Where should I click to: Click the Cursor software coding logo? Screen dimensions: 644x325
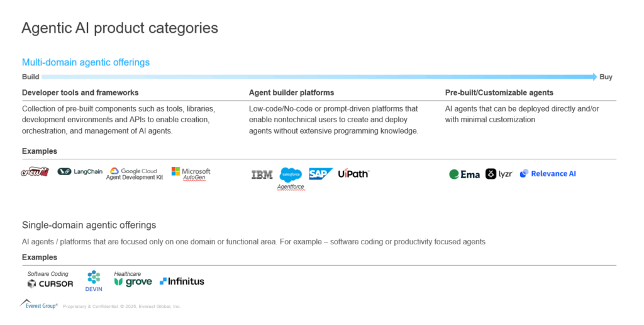[x=50, y=283]
